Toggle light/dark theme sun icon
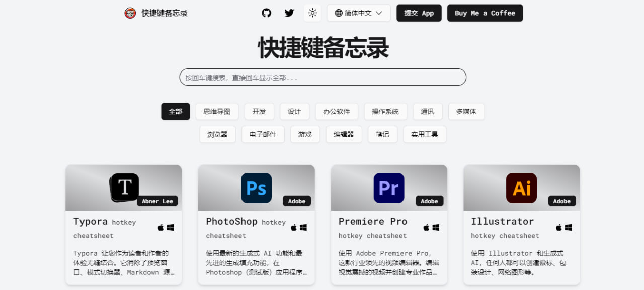This screenshot has height=290, width=644. (x=312, y=13)
